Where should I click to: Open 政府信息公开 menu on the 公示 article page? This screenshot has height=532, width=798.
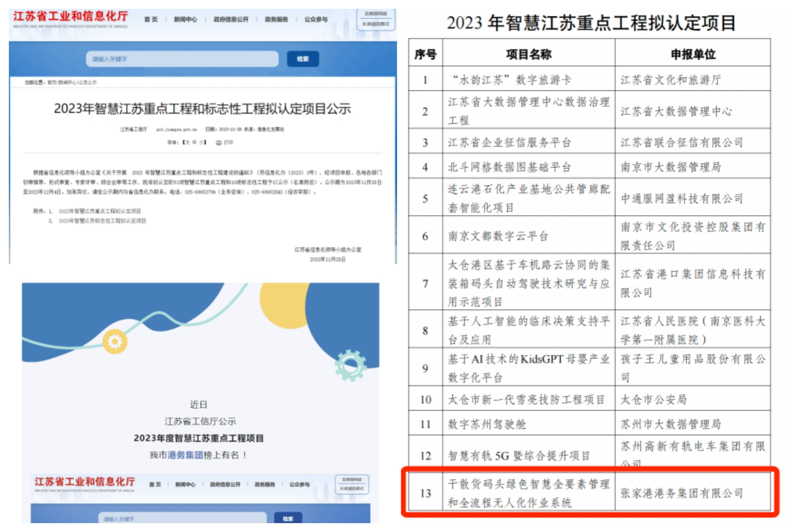click(231, 20)
